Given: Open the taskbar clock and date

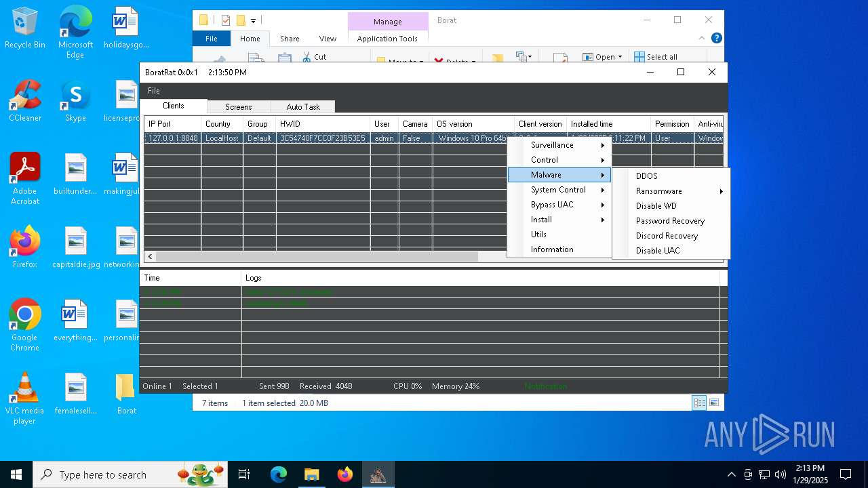Looking at the screenshot, I should tap(810, 474).
